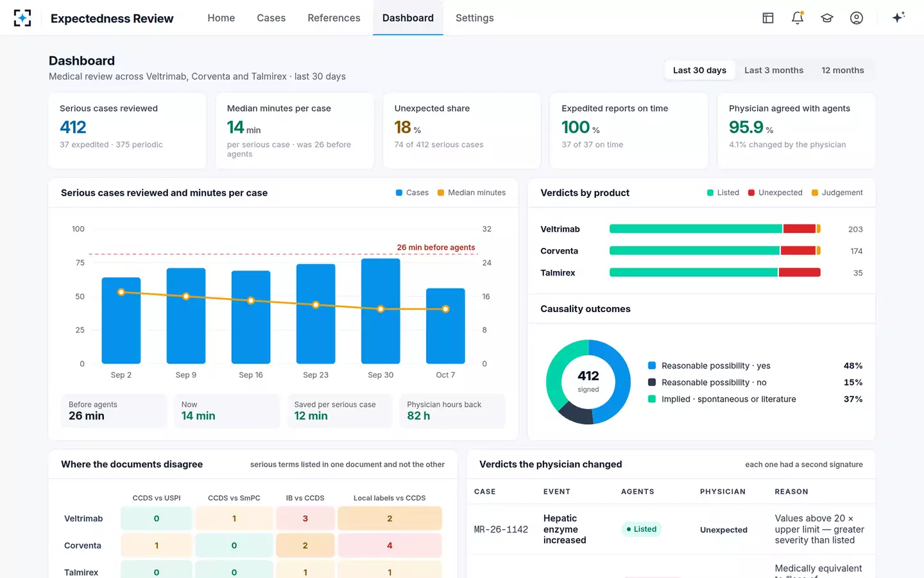Click the Listed badge for MR-26-1142
Viewport: 924px width, 578px height.
click(642, 529)
